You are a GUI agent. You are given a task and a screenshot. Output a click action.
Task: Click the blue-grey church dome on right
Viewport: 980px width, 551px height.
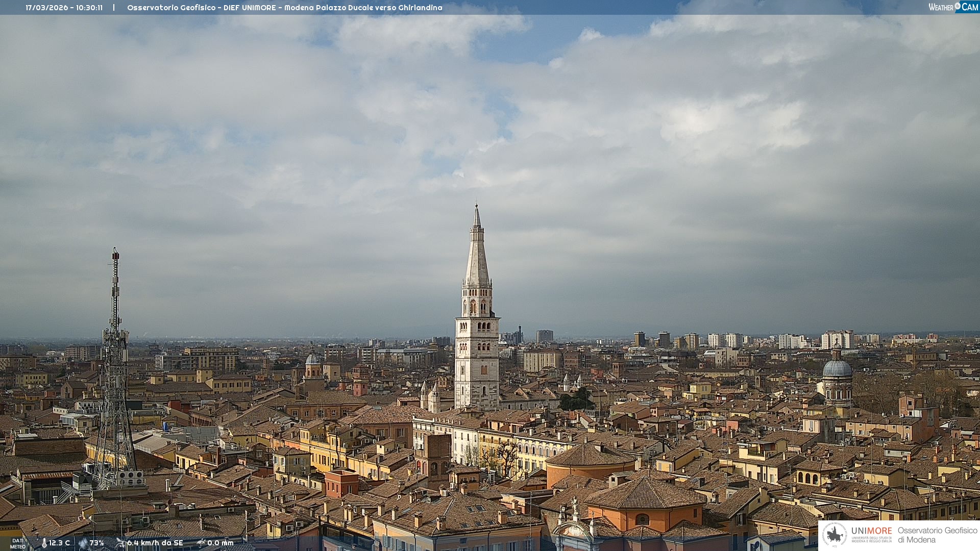[837, 368]
